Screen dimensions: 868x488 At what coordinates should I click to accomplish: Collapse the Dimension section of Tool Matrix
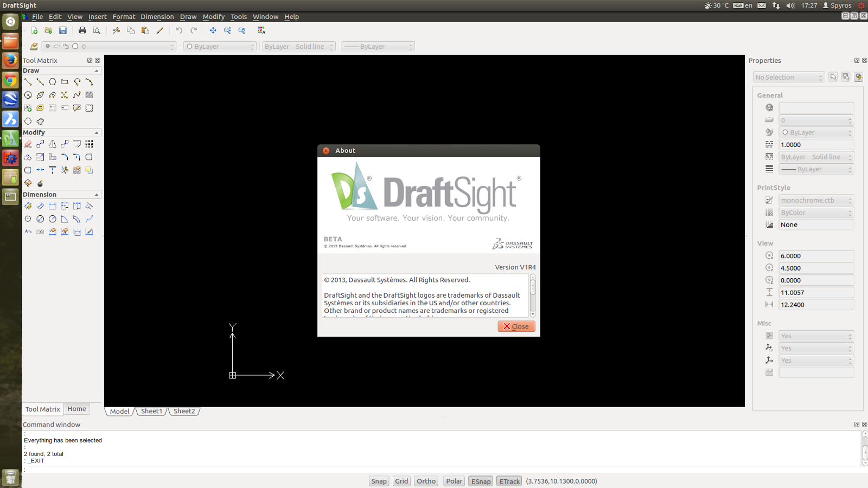[97, 194]
